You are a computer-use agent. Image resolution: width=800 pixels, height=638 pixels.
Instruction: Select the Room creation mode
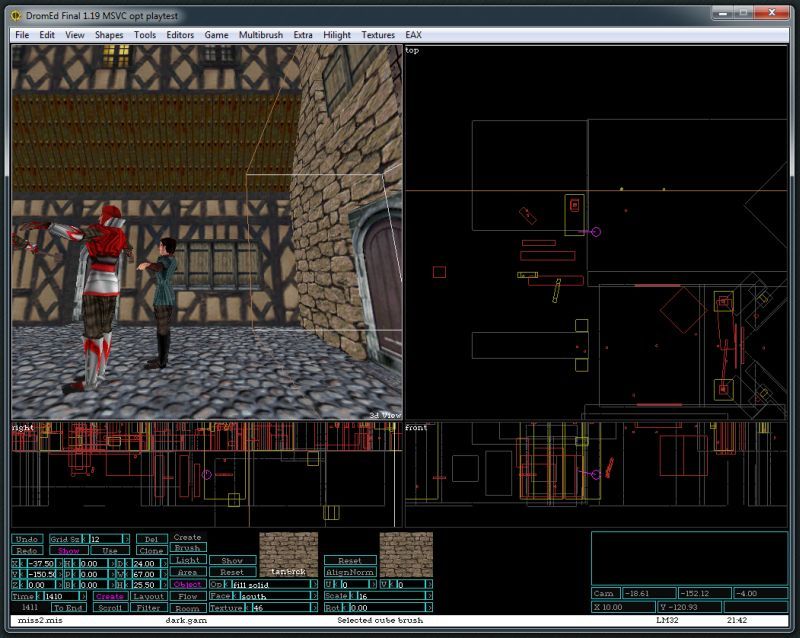point(187,608)
